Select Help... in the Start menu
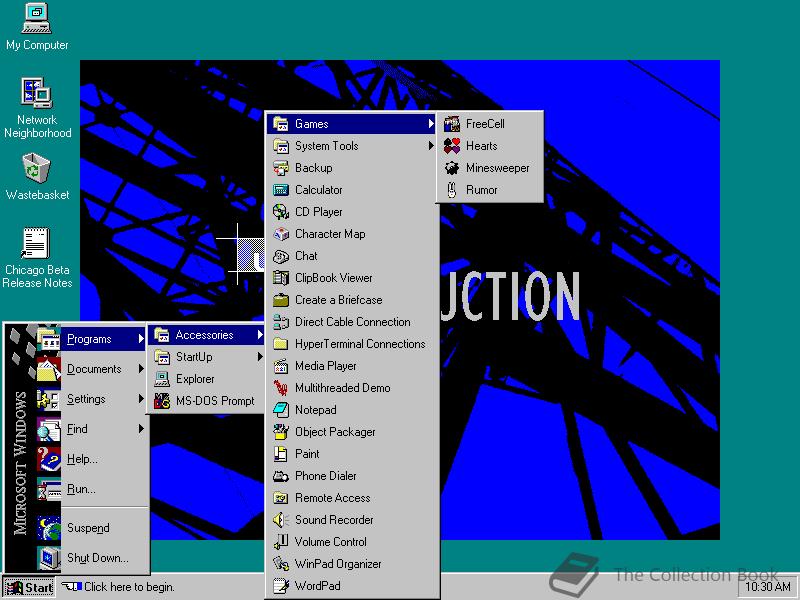The height and width of the screenshot is (600, 800). click(91, 459)
